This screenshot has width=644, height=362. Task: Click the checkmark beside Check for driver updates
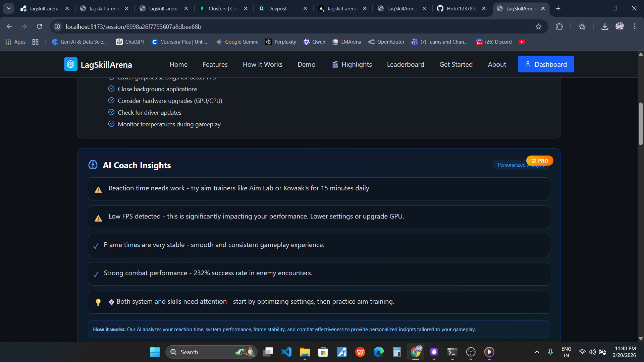click(111, 112)
